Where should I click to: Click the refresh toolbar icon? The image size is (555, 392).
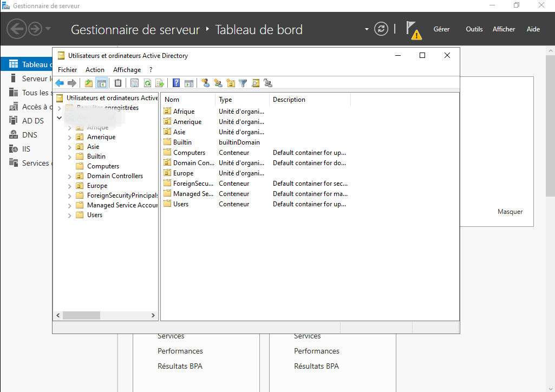[x=147, y=83]
